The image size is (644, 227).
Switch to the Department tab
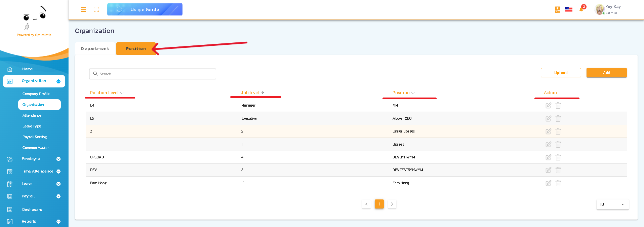(x=95, y=49)
